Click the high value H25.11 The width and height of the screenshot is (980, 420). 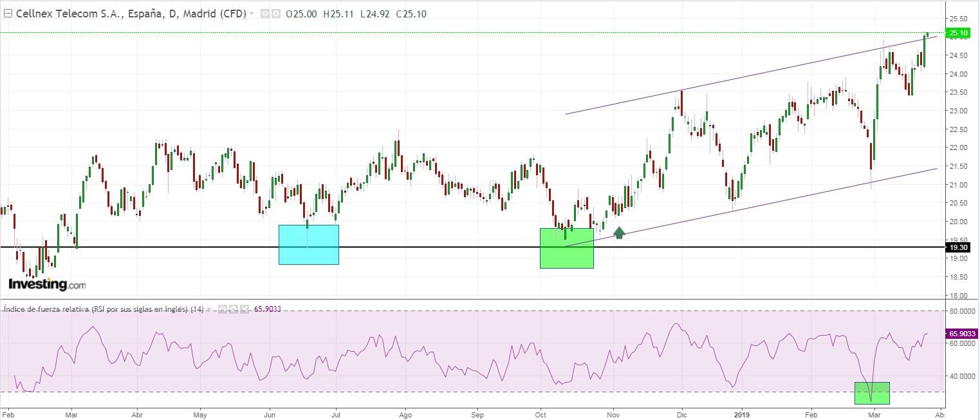click(338, 14)
